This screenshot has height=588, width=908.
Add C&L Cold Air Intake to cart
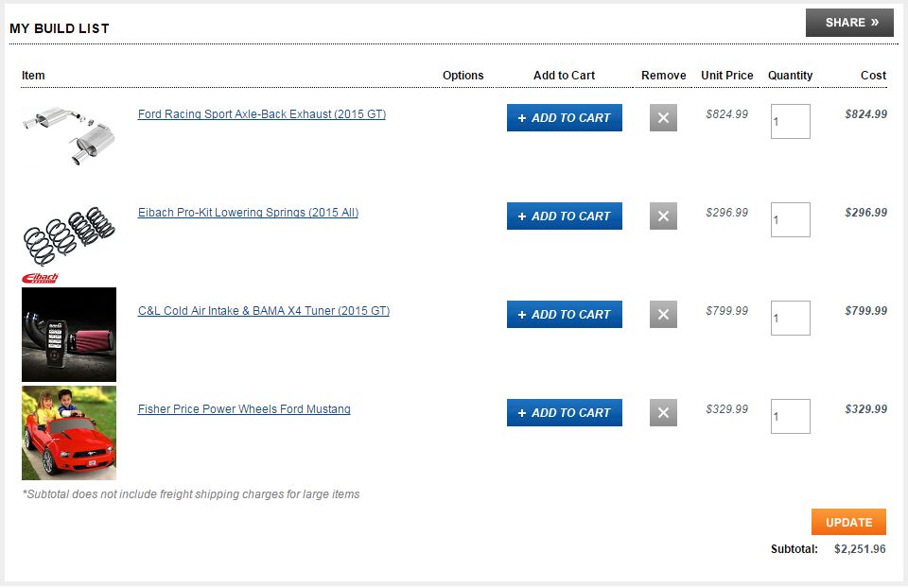point(564,315)
